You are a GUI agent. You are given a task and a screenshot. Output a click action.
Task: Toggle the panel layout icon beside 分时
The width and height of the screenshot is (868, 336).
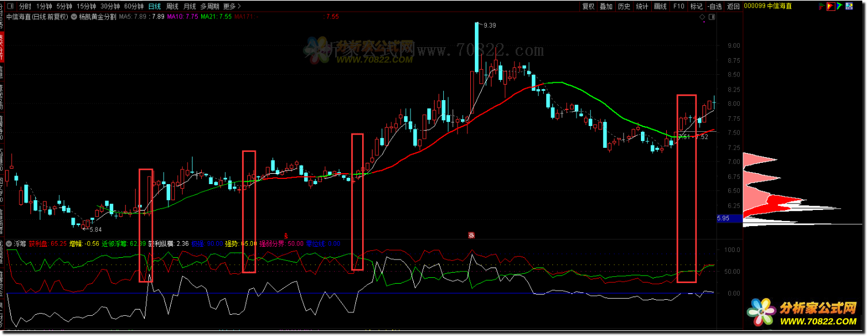tap(10, 6)
